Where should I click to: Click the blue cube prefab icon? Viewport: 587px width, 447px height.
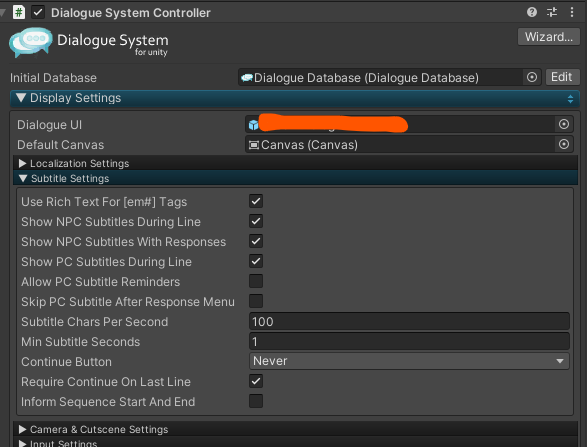[253, 125]
